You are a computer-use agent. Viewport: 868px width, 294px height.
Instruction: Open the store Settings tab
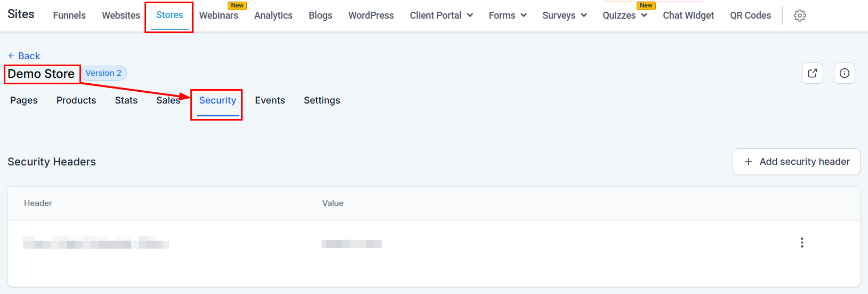pyautogui.click(x=322, y=100)
